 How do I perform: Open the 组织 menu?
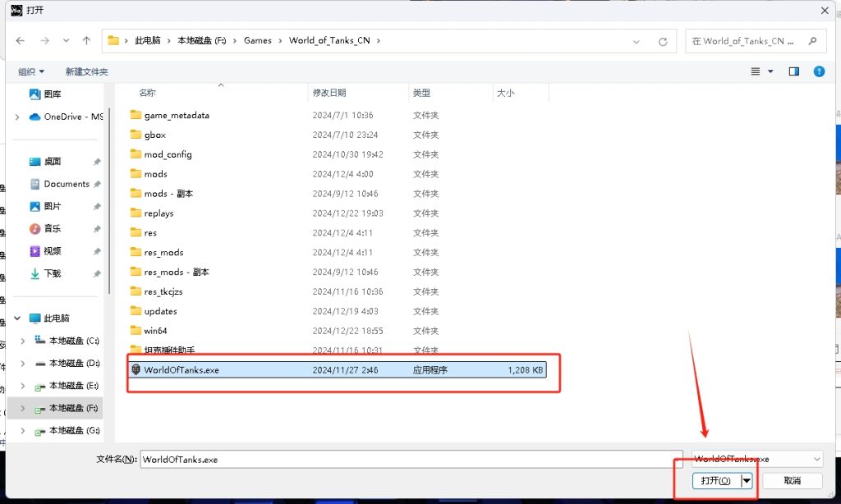[x=31, y=71]
